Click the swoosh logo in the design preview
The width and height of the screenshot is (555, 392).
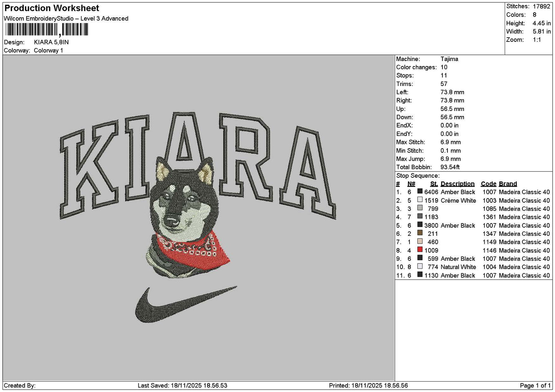pos(186,304)
